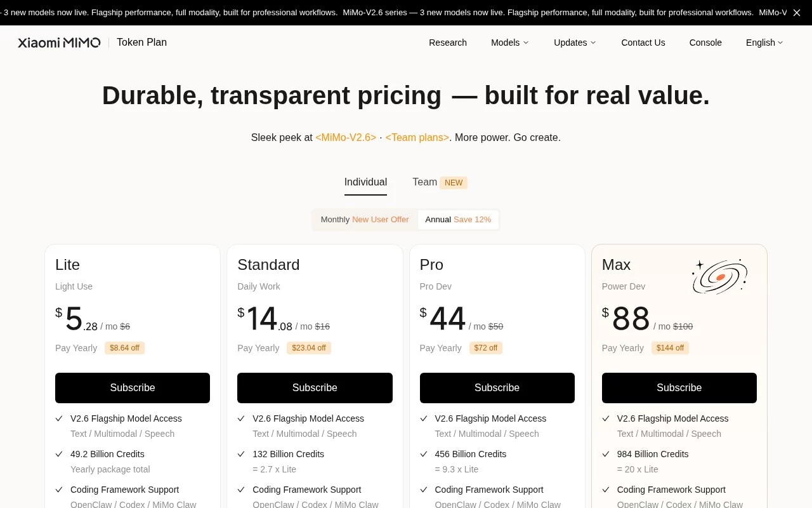Click the $23.04 off badge on Standard

[x=309, y=348]
